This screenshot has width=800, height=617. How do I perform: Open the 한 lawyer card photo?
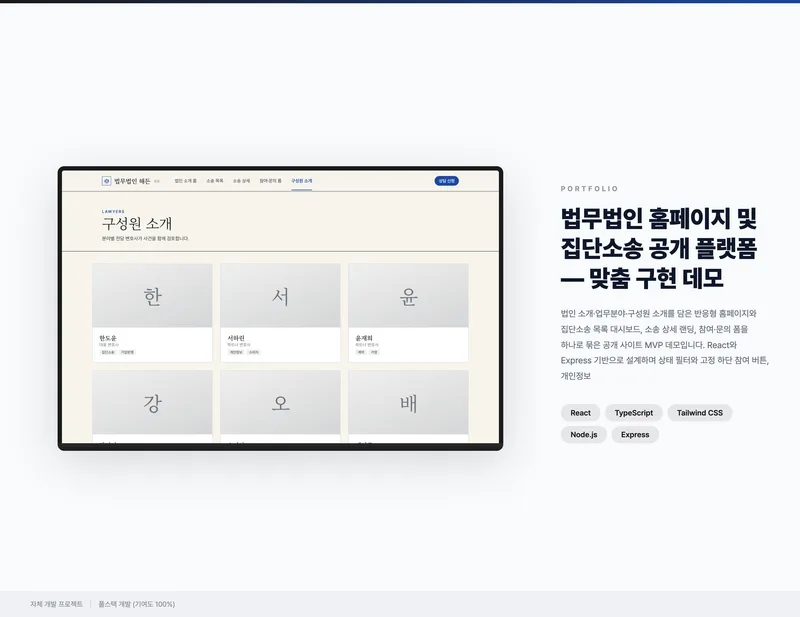[x=153, y=295]
